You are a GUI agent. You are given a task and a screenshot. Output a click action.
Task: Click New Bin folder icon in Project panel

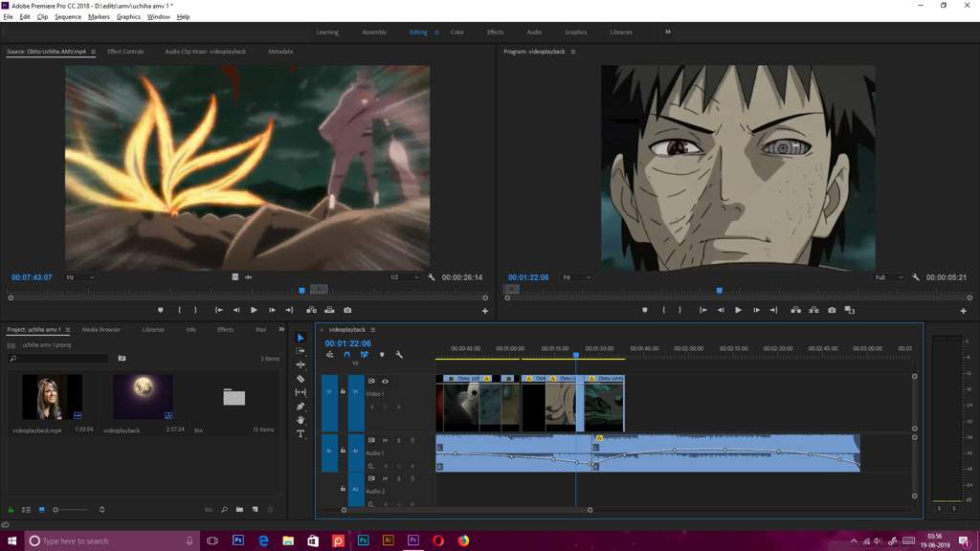(x=239, y=510)
